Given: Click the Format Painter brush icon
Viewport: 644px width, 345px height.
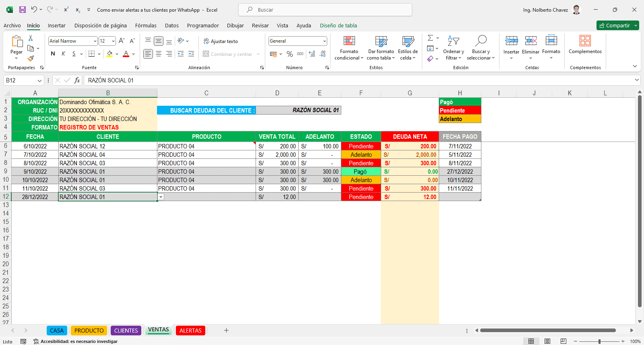Looking at the screenshot, I should [31, 58].
